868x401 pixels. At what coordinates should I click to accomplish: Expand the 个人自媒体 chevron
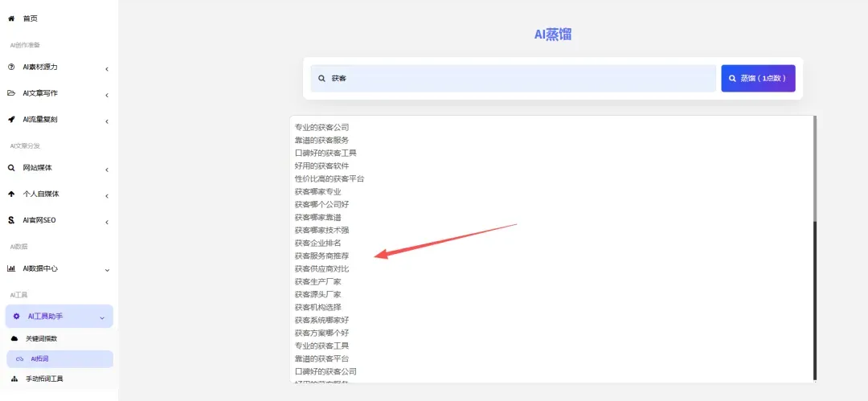point(107,196)
